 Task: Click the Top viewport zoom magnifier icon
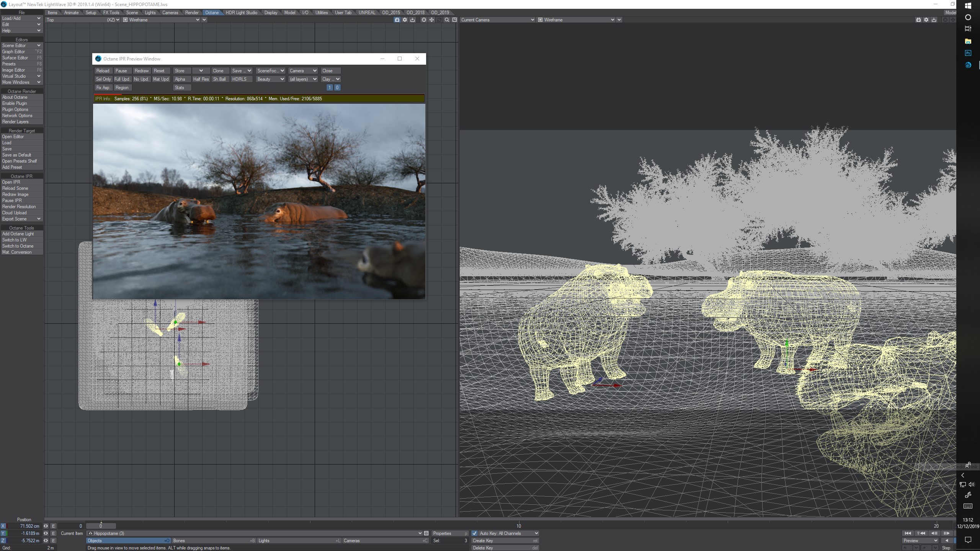[447, 20]
